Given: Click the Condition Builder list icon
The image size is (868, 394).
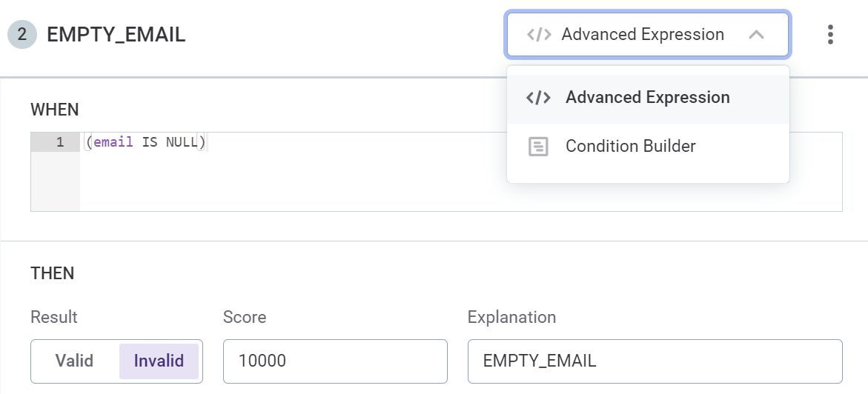Looking at the screenshot, I should coord(538,147).
